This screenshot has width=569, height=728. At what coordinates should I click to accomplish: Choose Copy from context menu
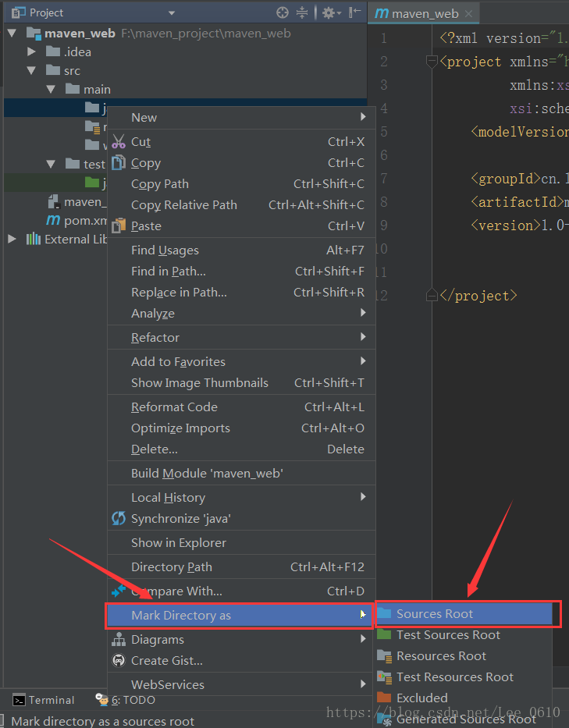(x=241, y=163)
